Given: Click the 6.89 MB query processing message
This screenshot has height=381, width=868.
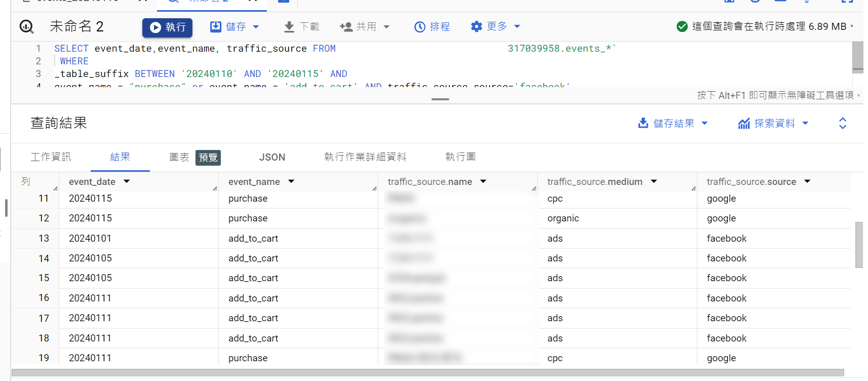Looking at the screenshot, I should [773, 26].
